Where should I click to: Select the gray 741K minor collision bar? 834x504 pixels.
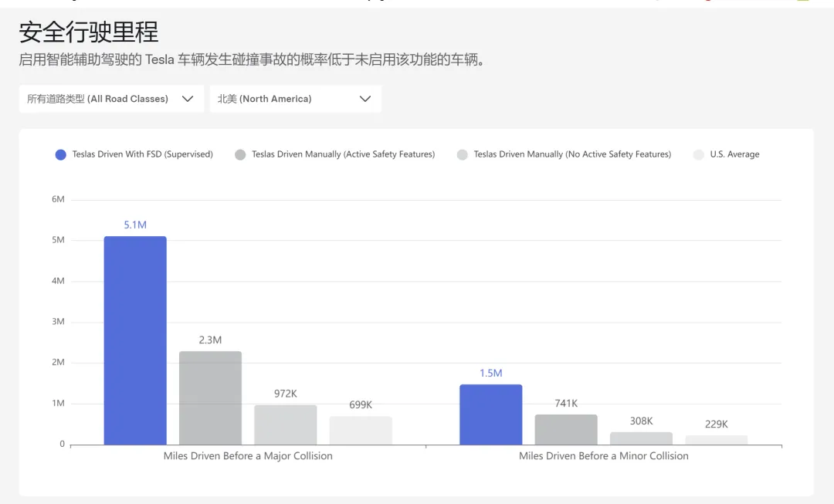pyautogui.click(x=566, y=430)
